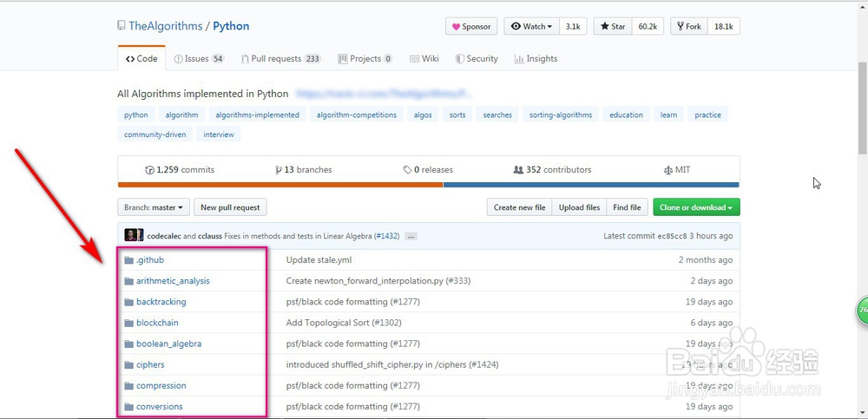Click the python topic tag

(x=136, y=115)
